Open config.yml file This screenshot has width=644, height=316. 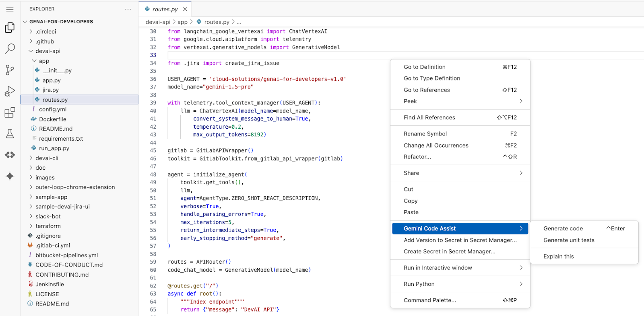pyautogui.click(x=79, y=109)
